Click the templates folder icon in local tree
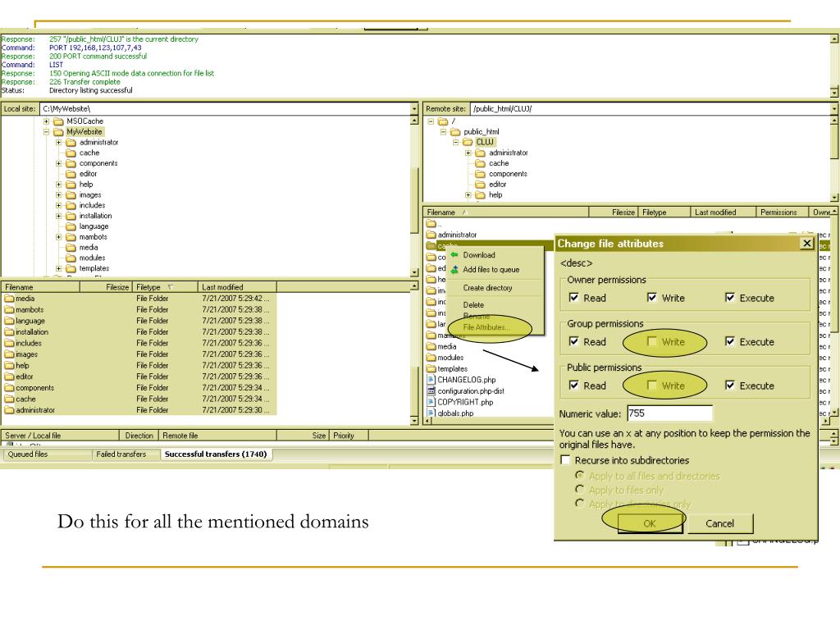840x630 pixels. 71,268
